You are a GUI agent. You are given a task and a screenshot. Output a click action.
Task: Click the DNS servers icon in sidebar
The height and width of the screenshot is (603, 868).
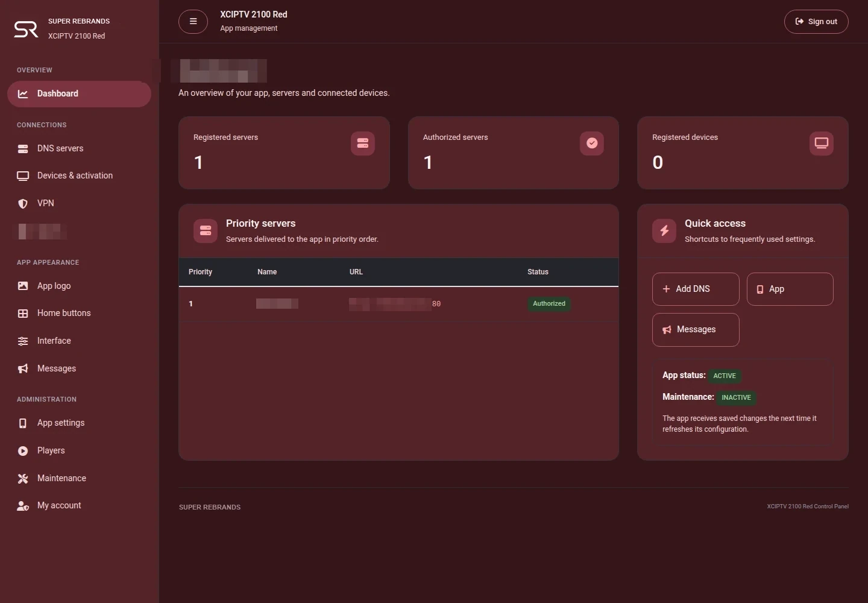tap(23, 149)
